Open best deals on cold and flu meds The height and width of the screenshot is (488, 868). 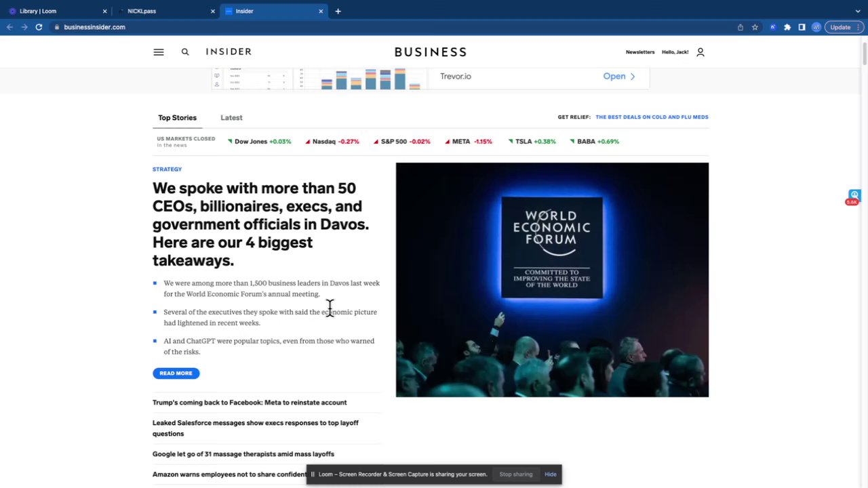(x=652, y=117)
